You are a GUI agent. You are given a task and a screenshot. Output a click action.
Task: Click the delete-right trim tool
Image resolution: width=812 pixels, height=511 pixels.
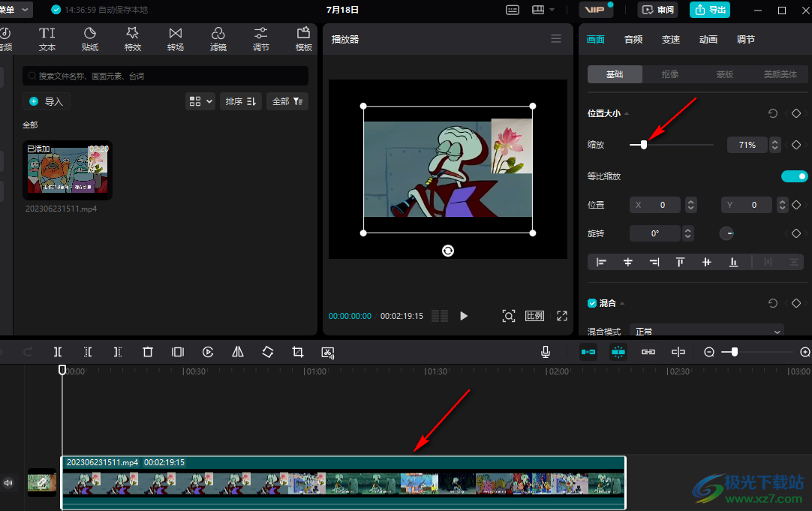click(x=118, y=352)
